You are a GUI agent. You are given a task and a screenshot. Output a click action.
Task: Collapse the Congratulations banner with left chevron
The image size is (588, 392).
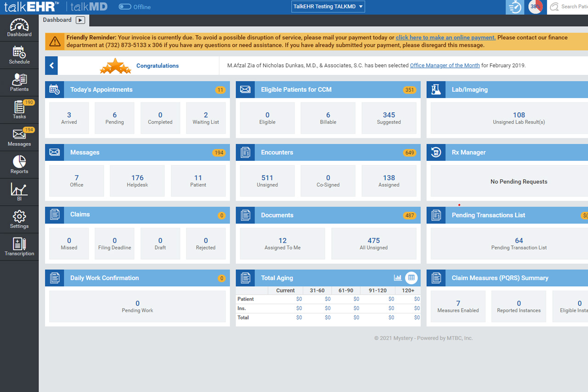(51, 66)
